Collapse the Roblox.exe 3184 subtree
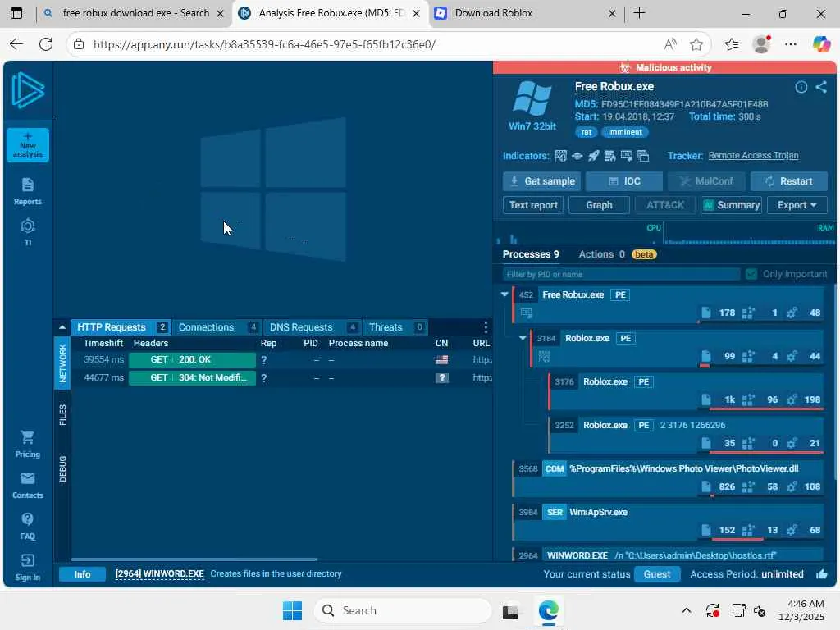Viewport: 840px width, 630px height. tap(523, 338)
